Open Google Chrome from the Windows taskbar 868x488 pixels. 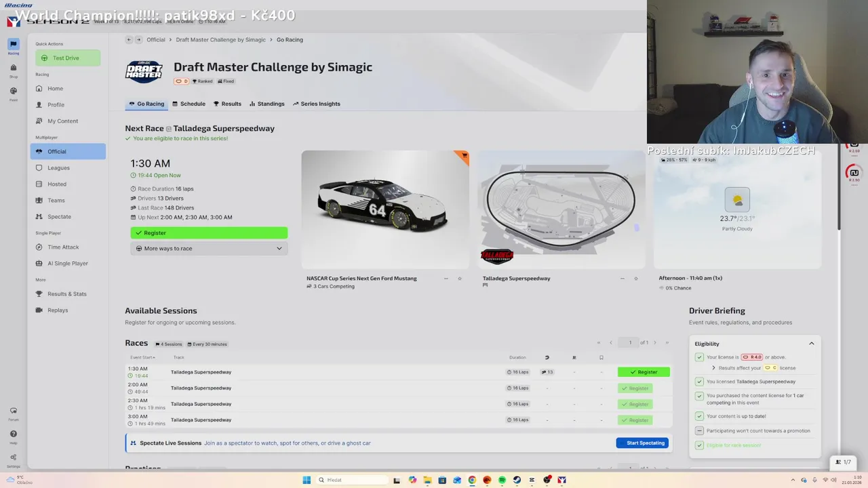click(x=472, y=480)
